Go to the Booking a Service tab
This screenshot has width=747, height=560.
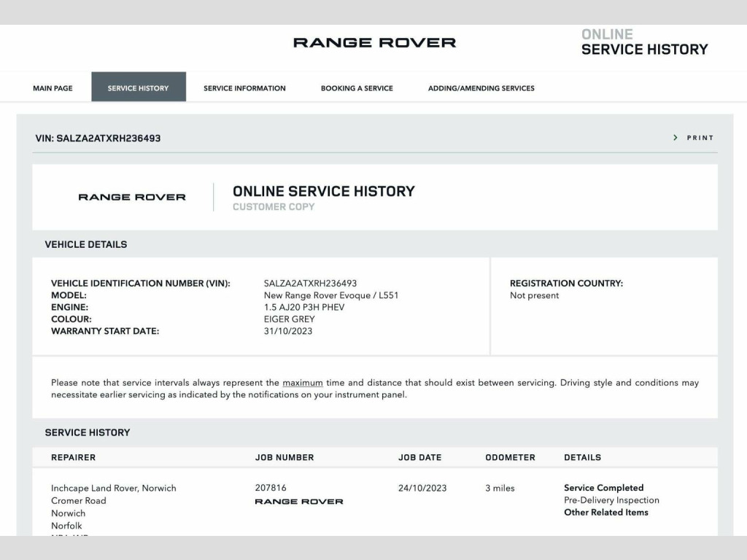(357, 88)
